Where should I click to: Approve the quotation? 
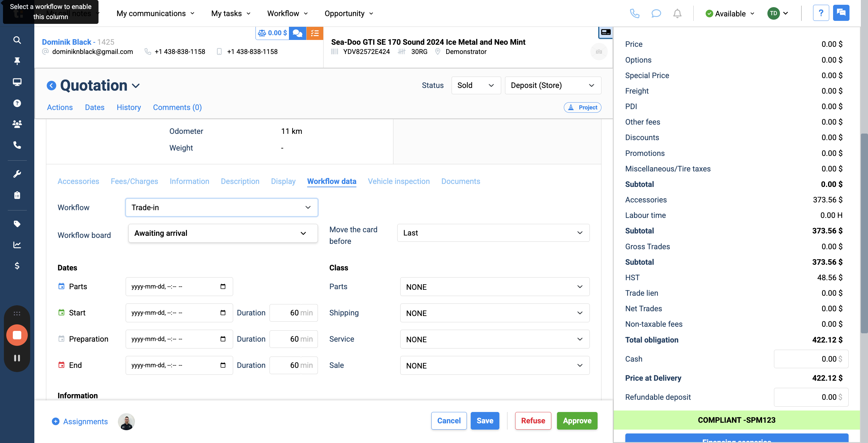(x=577, y=420)
